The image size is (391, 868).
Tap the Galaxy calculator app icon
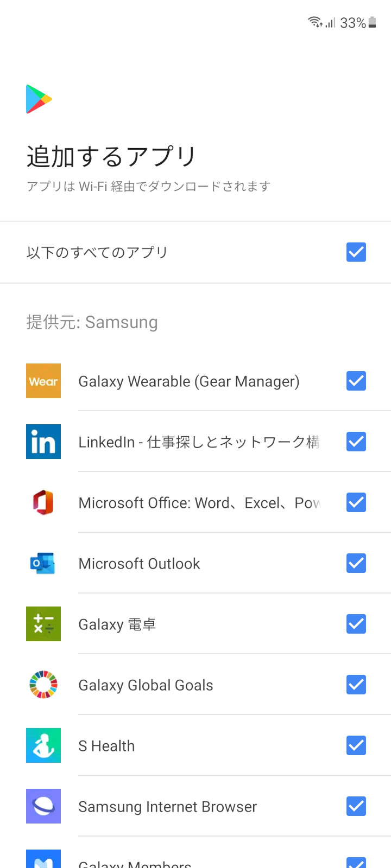click(x=43, y=624)
